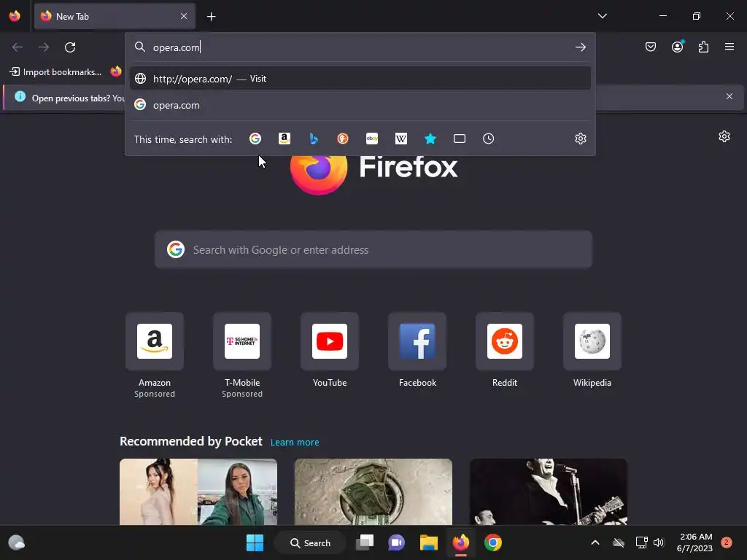
Task: Open the new tab personalize gear
Action: coord(724,136)
